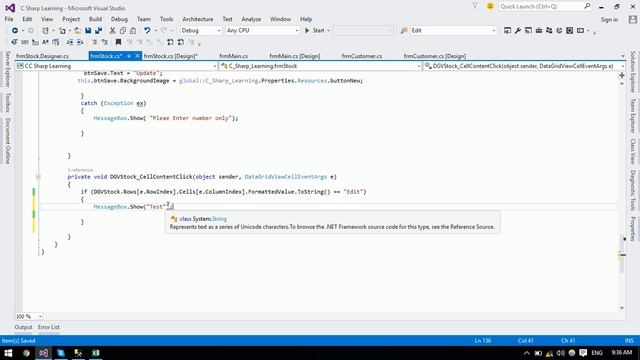Click the New Project toolbar icon
This screenshot has width=640, height=360.
[x=45, y=31]
